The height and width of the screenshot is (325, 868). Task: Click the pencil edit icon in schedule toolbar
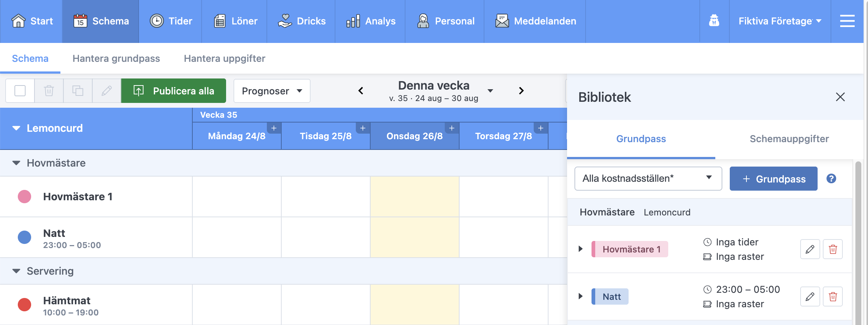tap(107, 91)
